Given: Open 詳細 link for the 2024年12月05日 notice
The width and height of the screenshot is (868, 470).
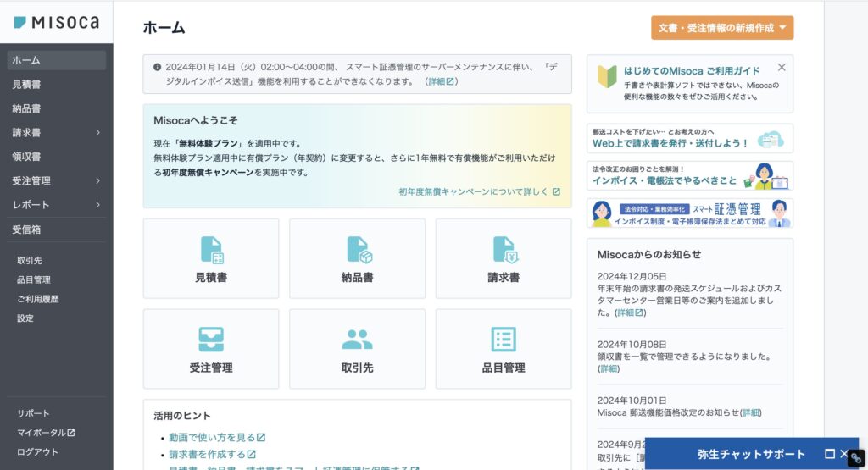Looking at the screenshot, I should (x=630, y=313).
